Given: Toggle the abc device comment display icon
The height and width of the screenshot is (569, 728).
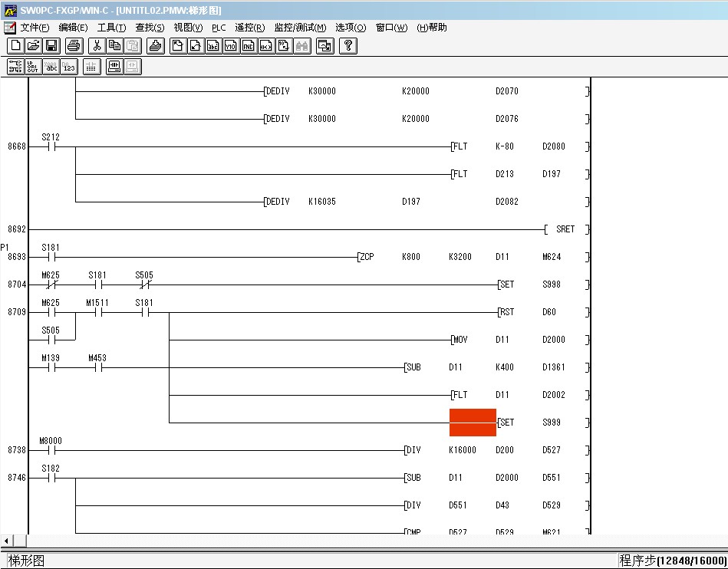Looking at the screenshot, I should click(x=51, y=67).
